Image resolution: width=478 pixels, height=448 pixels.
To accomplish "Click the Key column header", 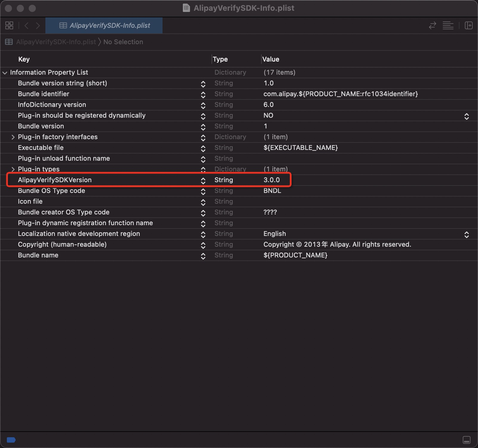I will (24, 59).
